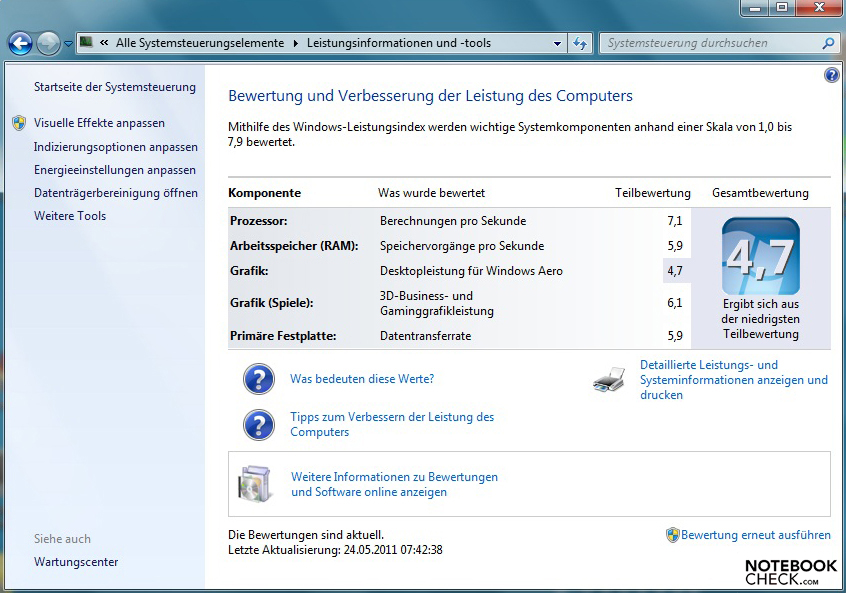Click the software box icon
The image size is (846, 593).
tap(255, 484)
